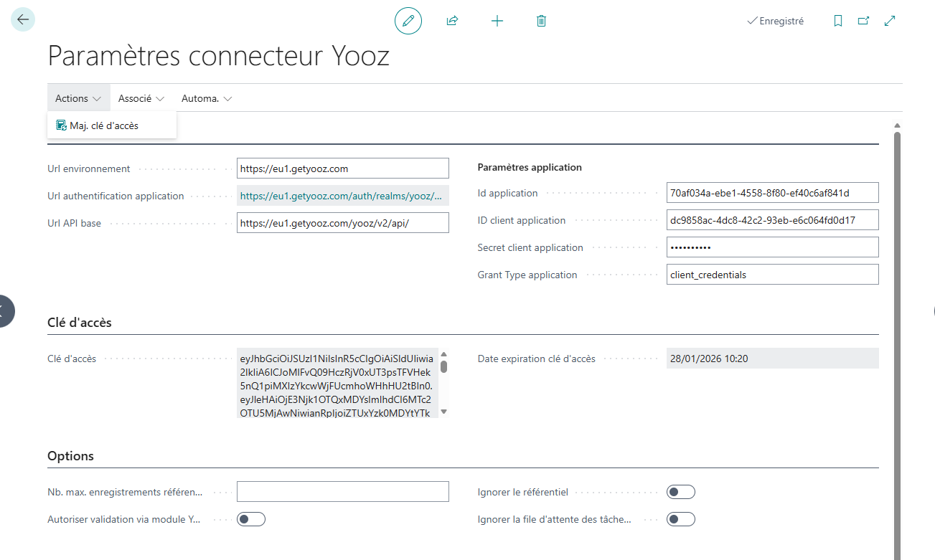Click the Url authentification application link
Screen dimensions: 935x560
342,196
